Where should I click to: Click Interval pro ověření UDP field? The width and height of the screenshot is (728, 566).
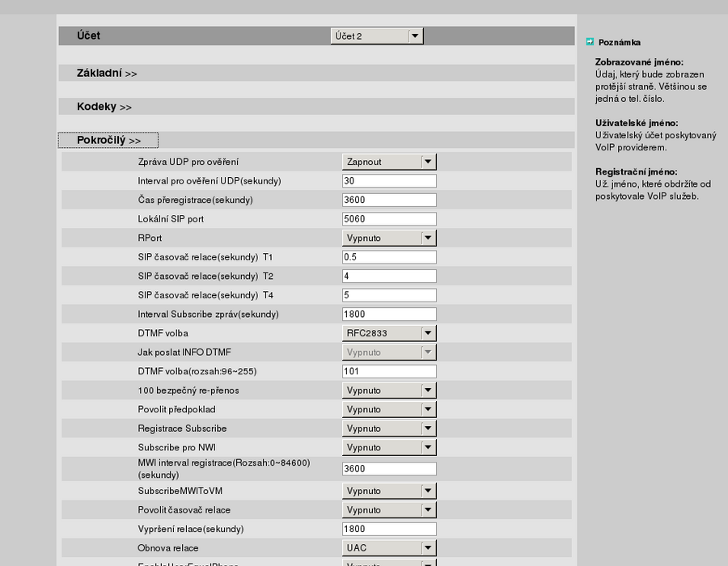(389, 181)
